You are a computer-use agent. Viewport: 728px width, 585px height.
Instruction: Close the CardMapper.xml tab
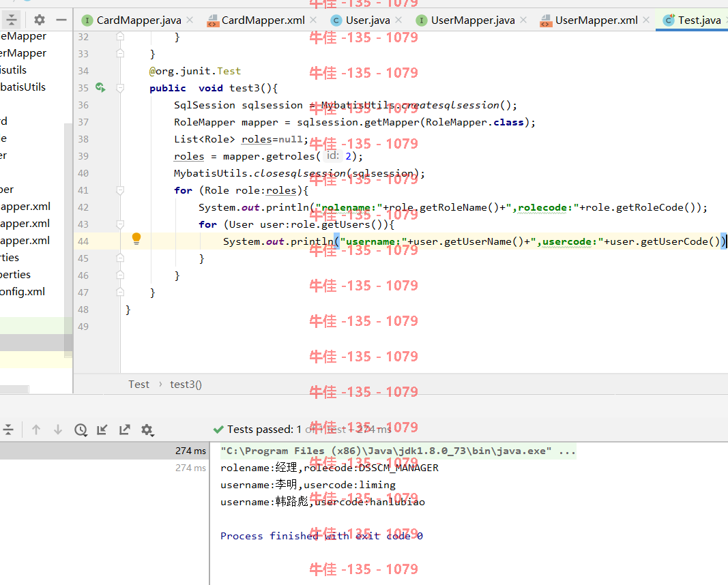(313, 20)
